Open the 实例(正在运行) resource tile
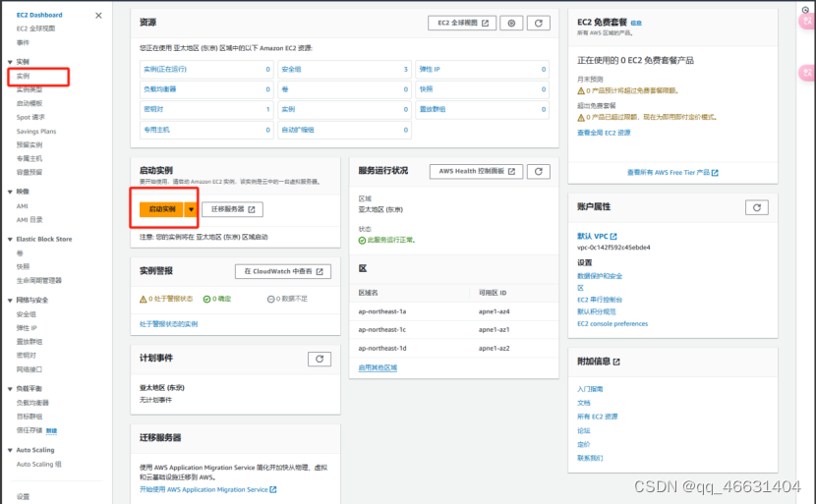This screenshot has height=504, width=816. coord(206,69)
